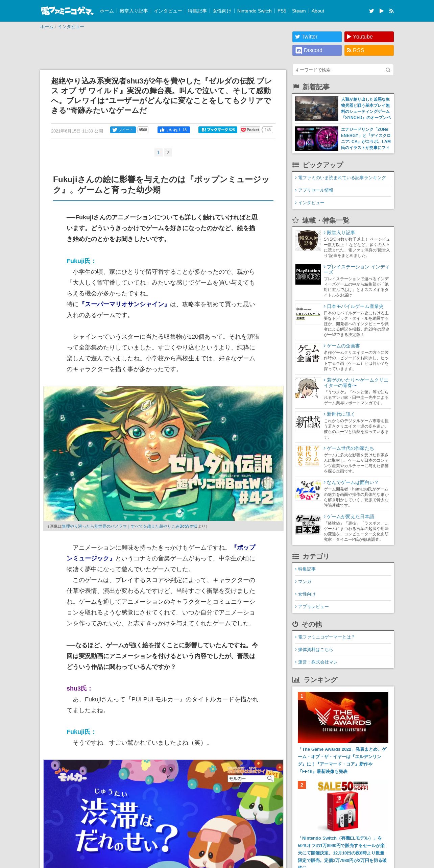The height and width of the screenshot is (868, 434).
Task: Open 電ファミニコゲーマーとは? link
Action: [326, 637]
